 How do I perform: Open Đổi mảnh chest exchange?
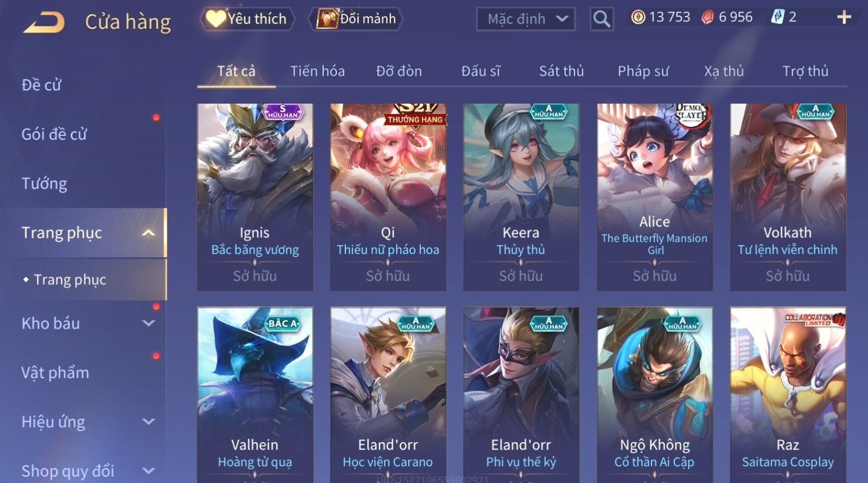tap(356, 19)
